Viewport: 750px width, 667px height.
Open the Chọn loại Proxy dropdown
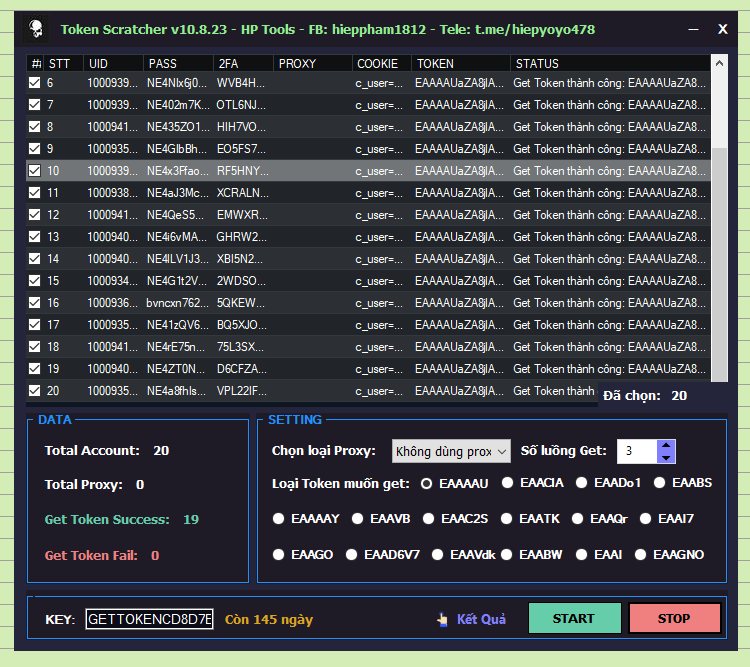pos(451,452)
